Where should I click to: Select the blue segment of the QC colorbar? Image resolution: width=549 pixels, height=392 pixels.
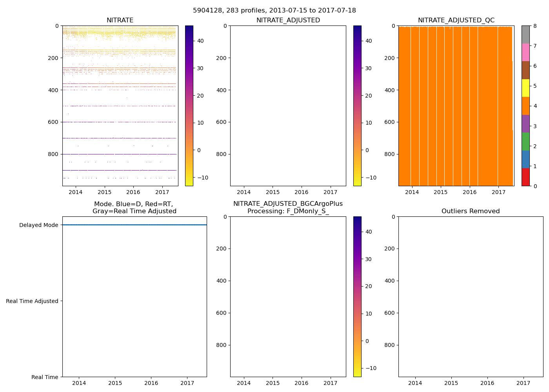tap(525, 159)
